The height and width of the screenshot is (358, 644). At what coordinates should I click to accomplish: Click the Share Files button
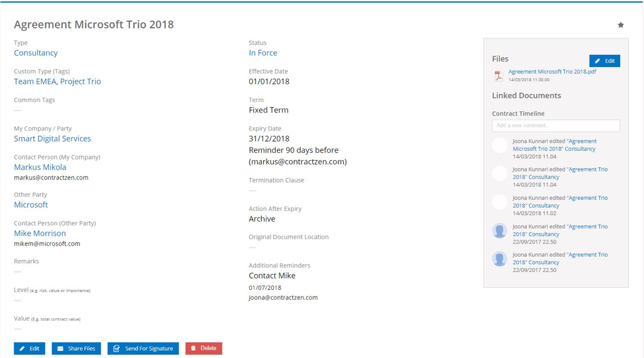[x=76, y=348]
